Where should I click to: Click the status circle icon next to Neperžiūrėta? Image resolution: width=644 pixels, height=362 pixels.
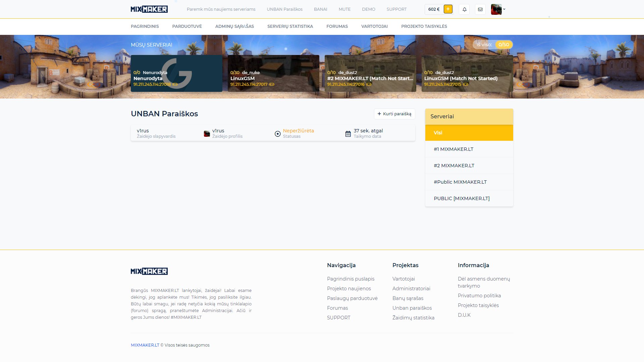tap(277, 134)
